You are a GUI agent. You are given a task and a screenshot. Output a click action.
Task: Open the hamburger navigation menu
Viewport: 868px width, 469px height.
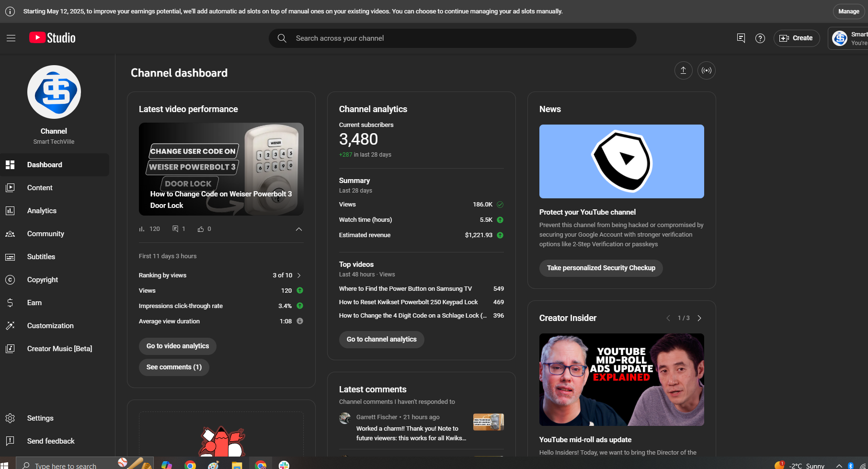point(11,38)
